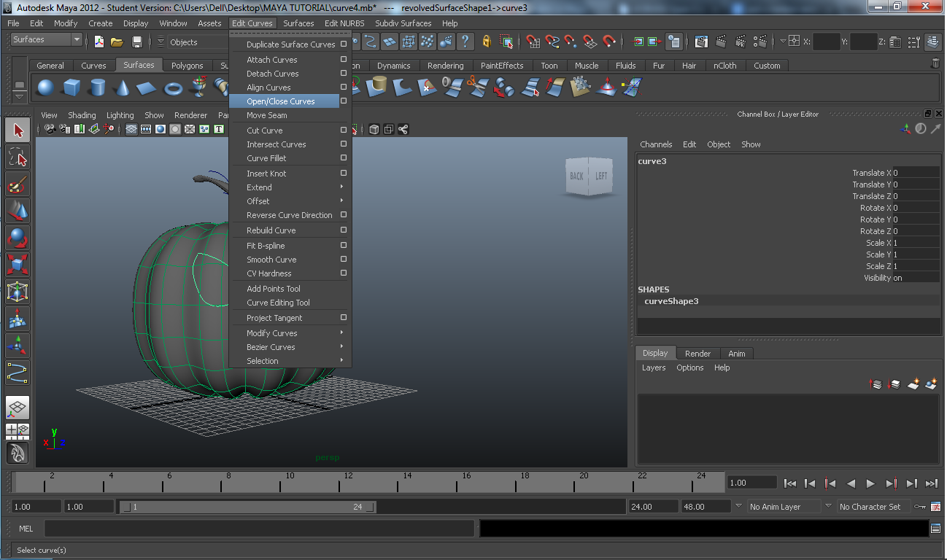This screenshot has height=560, width=947.
Task: Open the Render View clapperboard icon
Action: pyautogui.click(x=701, y=42)
